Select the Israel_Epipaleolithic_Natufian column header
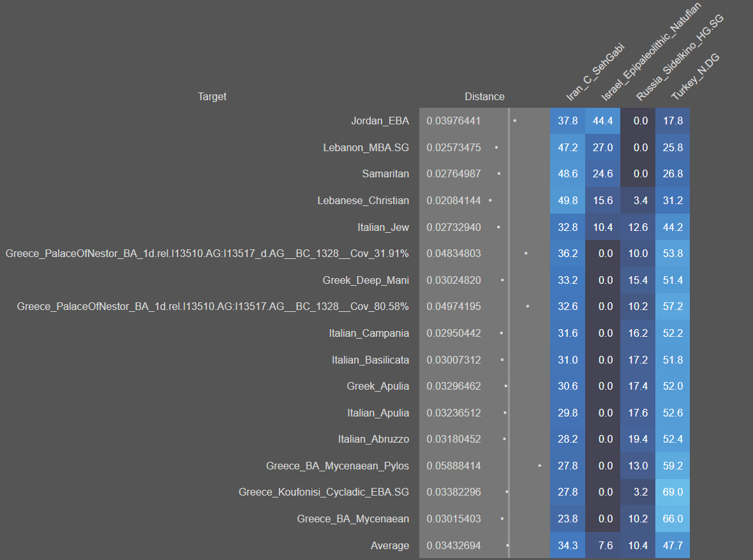This screenshot has height=560, width=753. [x=651, y=52]
